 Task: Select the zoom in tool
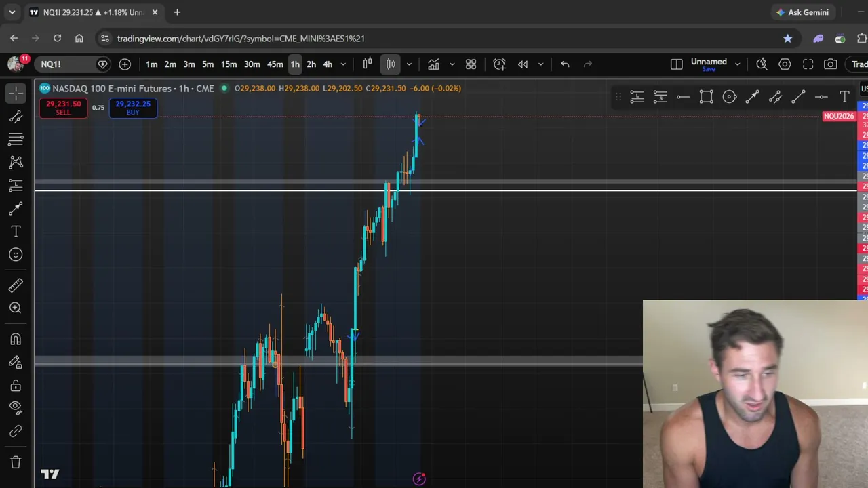pos(16,308)
